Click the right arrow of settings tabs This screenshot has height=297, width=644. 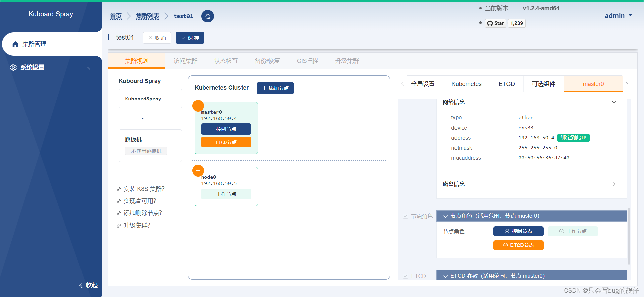click(627, 84)
